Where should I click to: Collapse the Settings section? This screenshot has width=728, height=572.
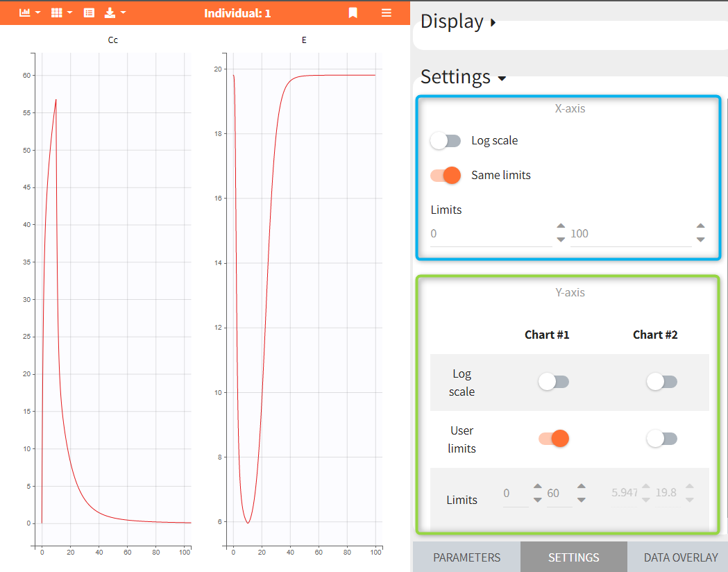[464, 77]
